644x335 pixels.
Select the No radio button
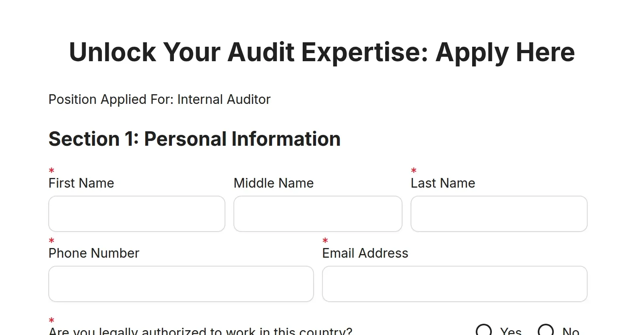546,331
